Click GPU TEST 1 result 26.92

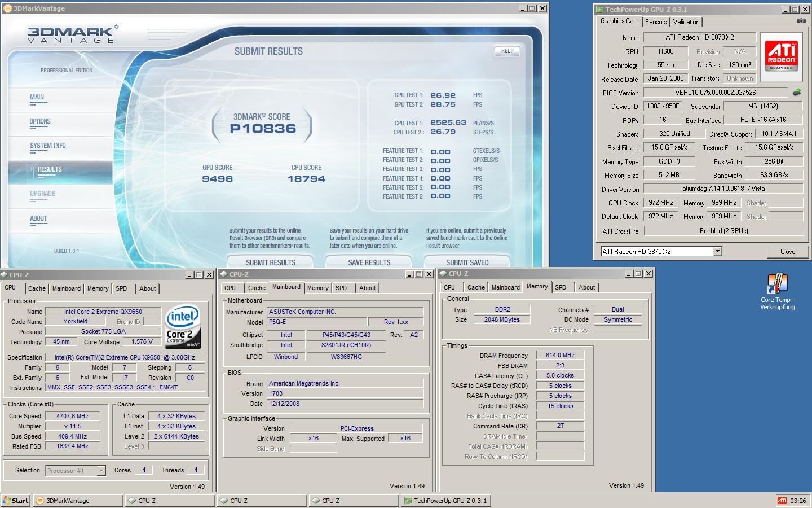(x=443, y=95)
